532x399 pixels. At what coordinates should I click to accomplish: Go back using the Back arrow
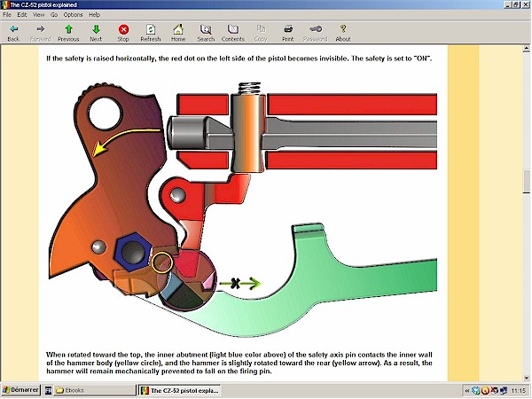coord(13,33)
